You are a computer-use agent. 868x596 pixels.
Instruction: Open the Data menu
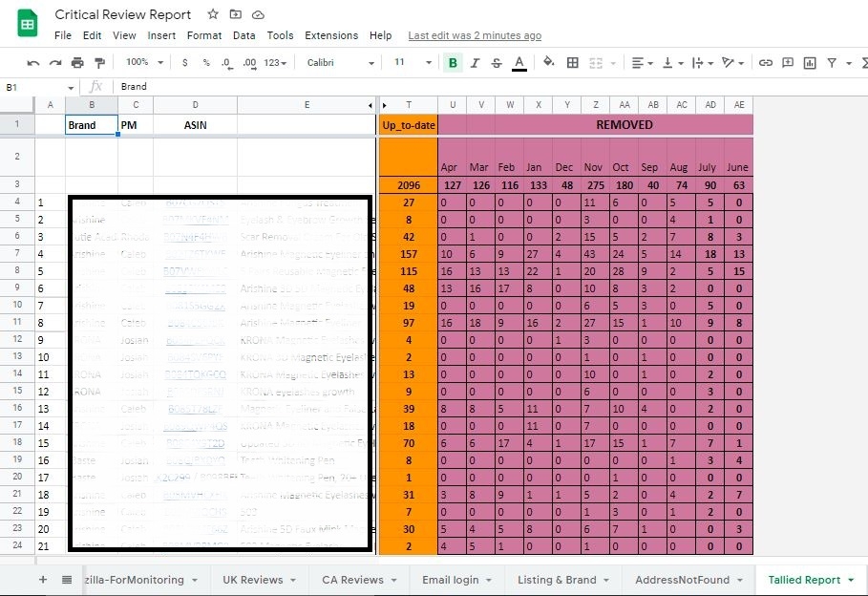(244, 35)
